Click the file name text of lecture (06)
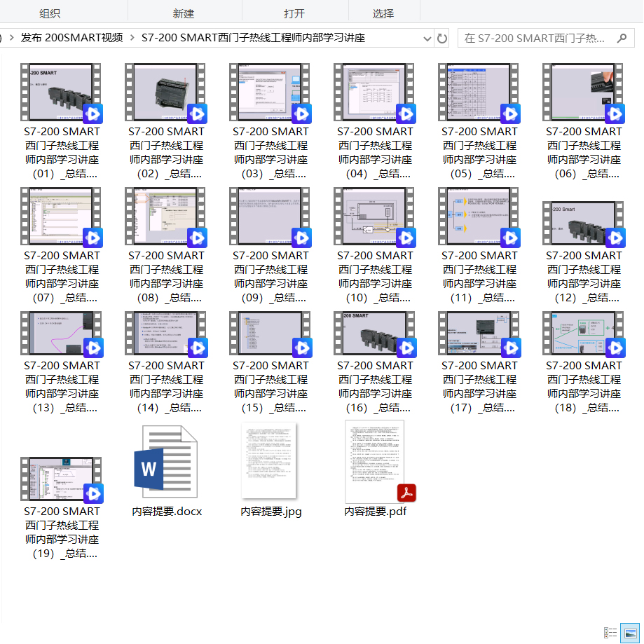The image size is (644, 644). 584,153
